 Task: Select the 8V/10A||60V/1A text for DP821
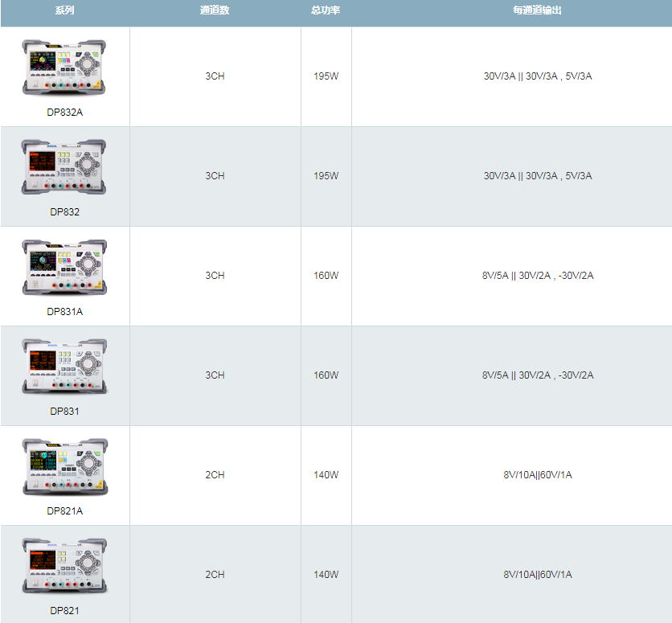point(538,575)
